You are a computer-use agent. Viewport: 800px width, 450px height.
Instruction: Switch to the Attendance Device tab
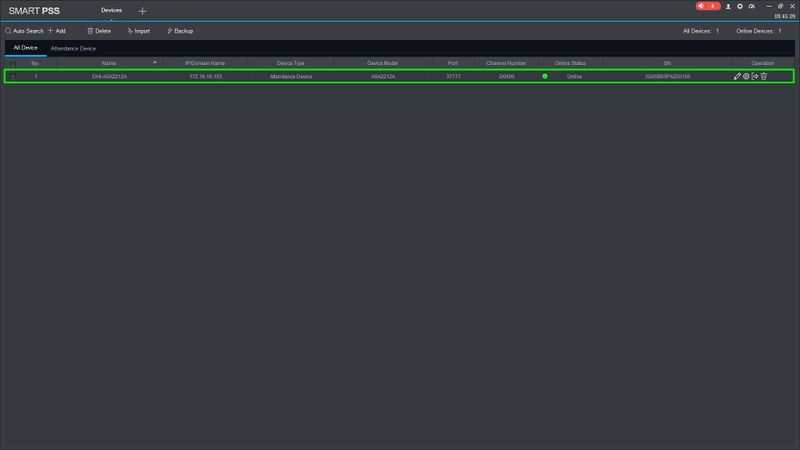tap(73, 48)
